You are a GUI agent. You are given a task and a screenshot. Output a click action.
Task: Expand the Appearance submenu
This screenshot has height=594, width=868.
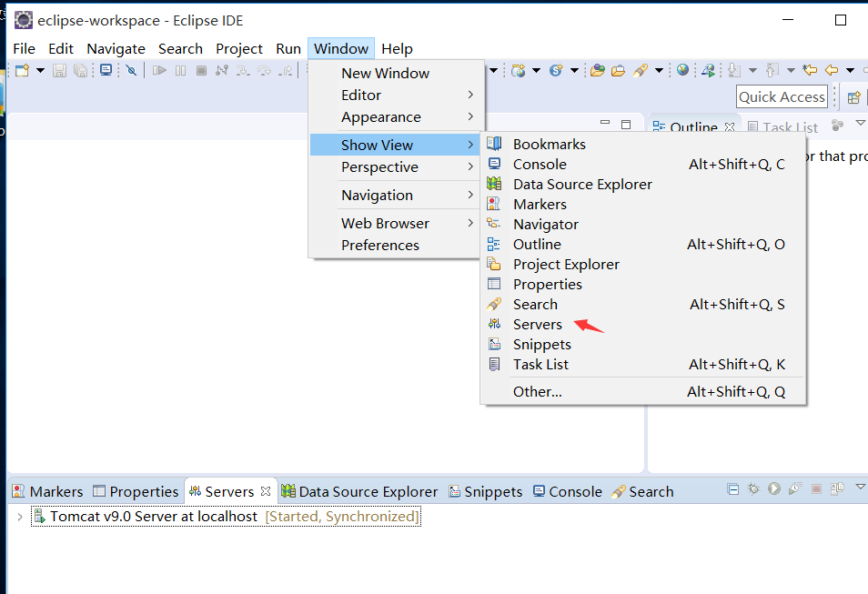click(397, 117)
